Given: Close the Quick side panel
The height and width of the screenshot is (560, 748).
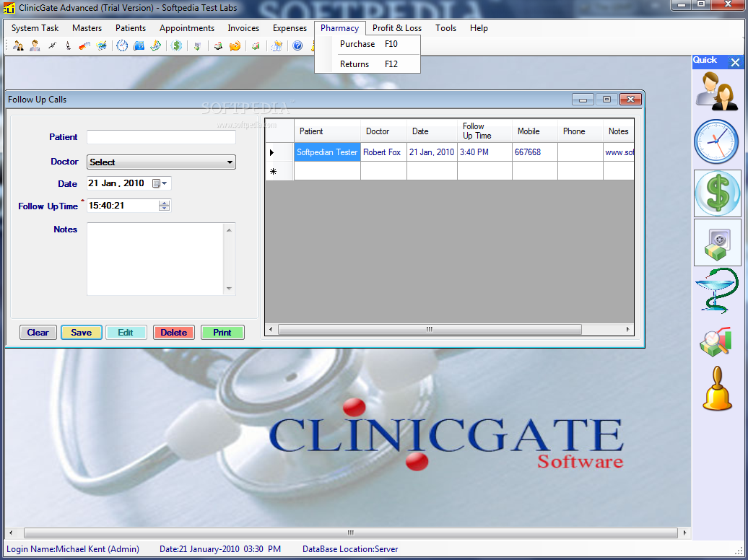Looking at the screenshot, I should [x=735, y=62].
